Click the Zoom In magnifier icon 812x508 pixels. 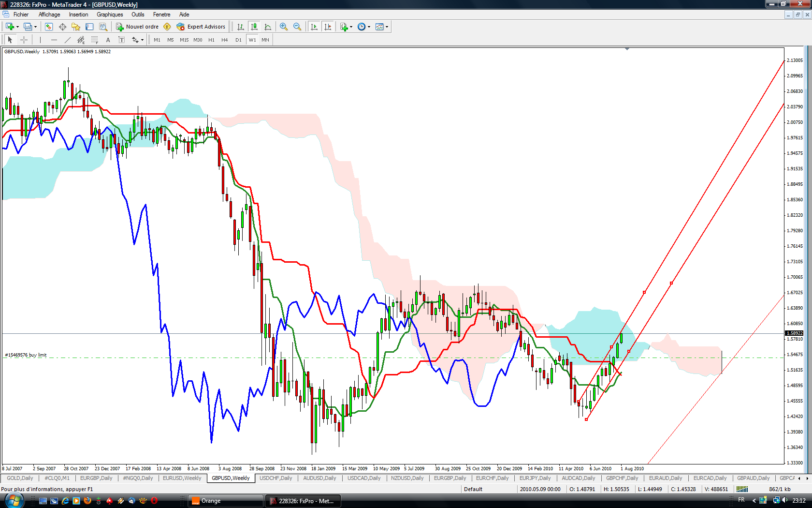click(284, 27)
